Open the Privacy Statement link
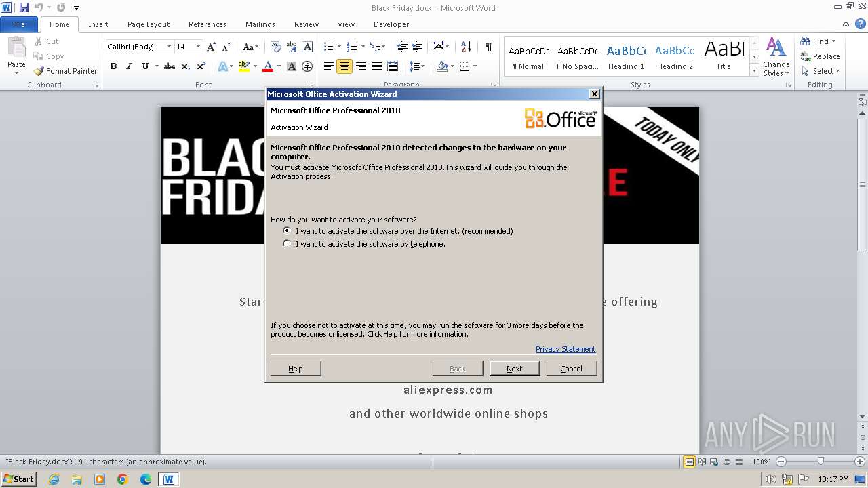868x488 pixels. (x=566, y=349)
